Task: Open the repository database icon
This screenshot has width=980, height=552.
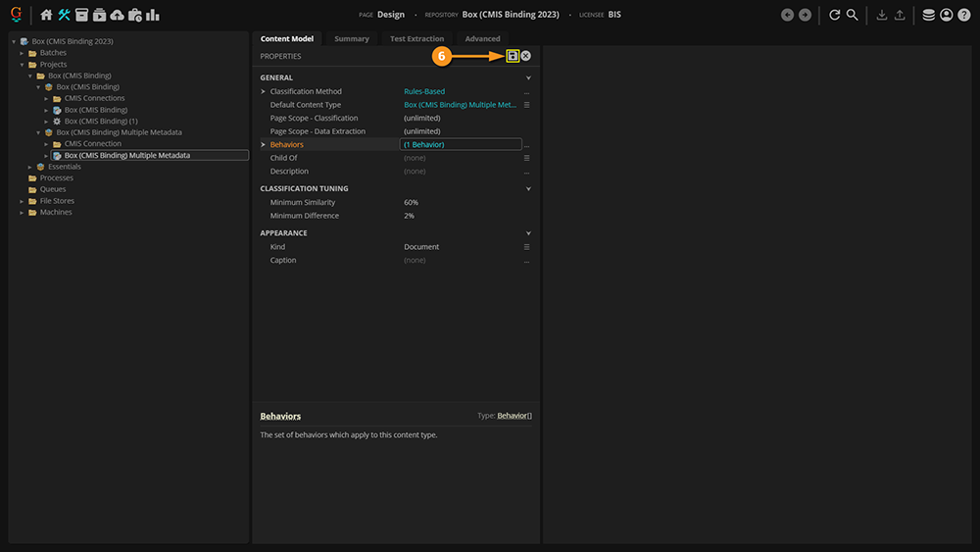Action: coord(929,15)
